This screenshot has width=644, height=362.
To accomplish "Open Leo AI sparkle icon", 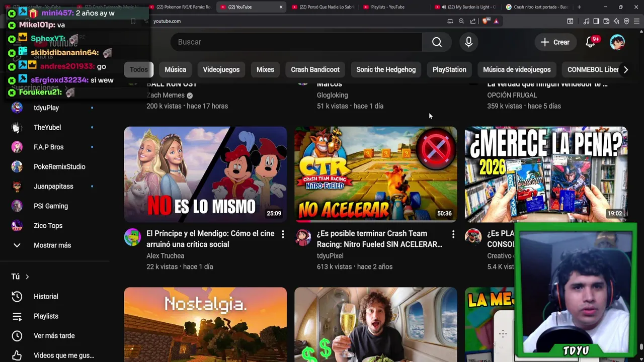I will pos(616,21).
